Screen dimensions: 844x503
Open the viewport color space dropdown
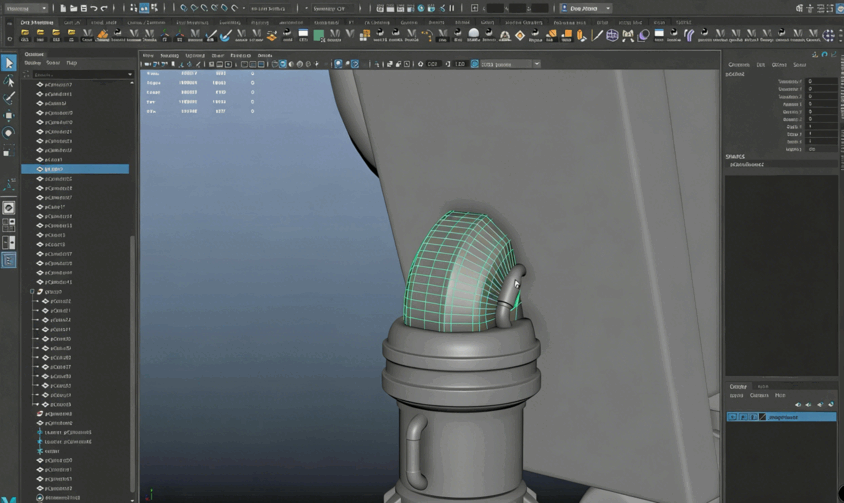click(509, 64)
